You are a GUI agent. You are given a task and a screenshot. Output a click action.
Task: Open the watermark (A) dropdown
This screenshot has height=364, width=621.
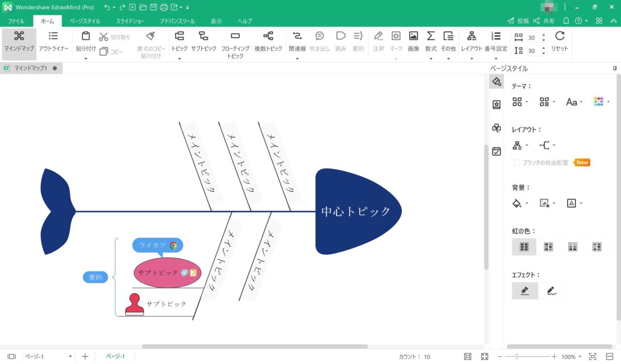(574, 204)
